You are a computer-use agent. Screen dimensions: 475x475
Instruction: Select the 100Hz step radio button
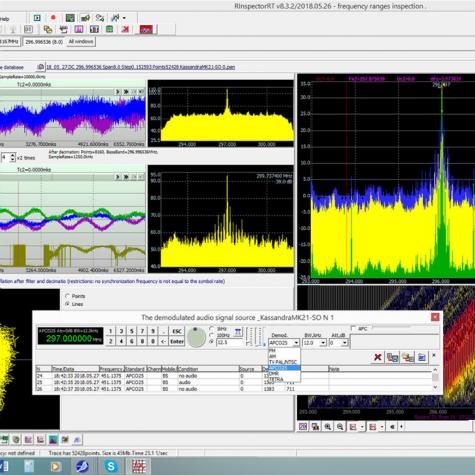211,335
